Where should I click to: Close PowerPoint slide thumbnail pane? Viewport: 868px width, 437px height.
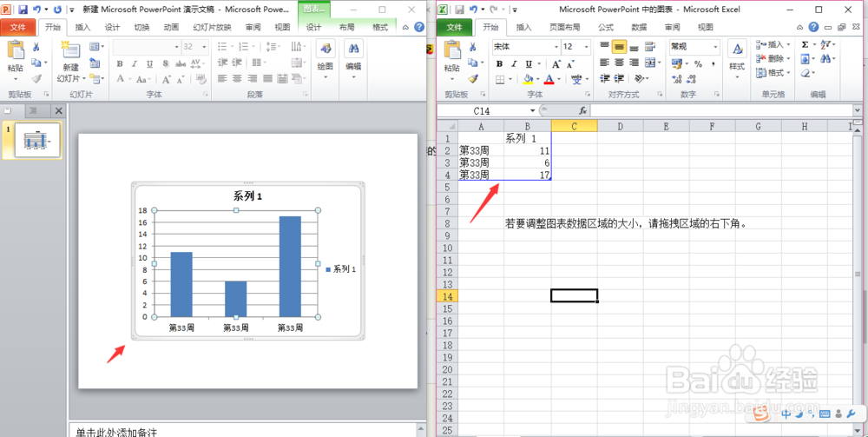tap(59, 111)
